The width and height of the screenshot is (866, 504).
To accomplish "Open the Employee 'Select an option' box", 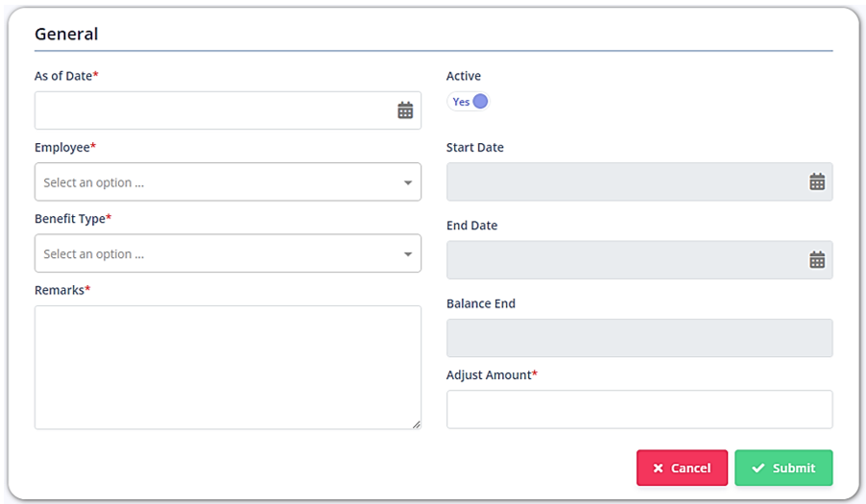I will (x=228, y=181).
